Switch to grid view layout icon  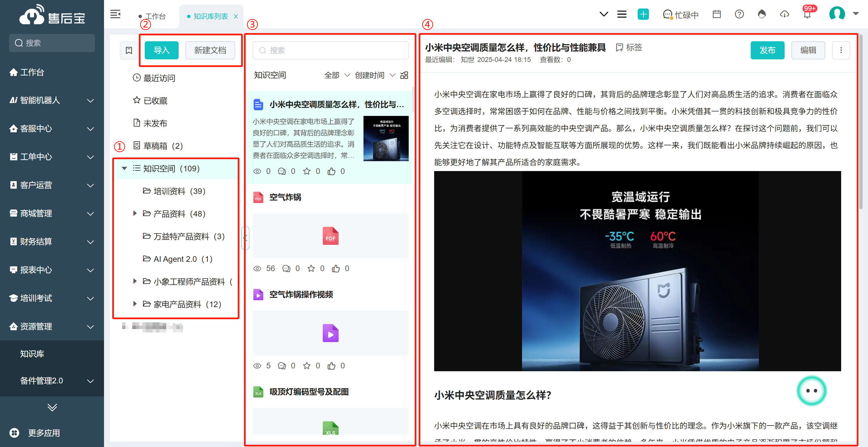[x=404, y=75]
